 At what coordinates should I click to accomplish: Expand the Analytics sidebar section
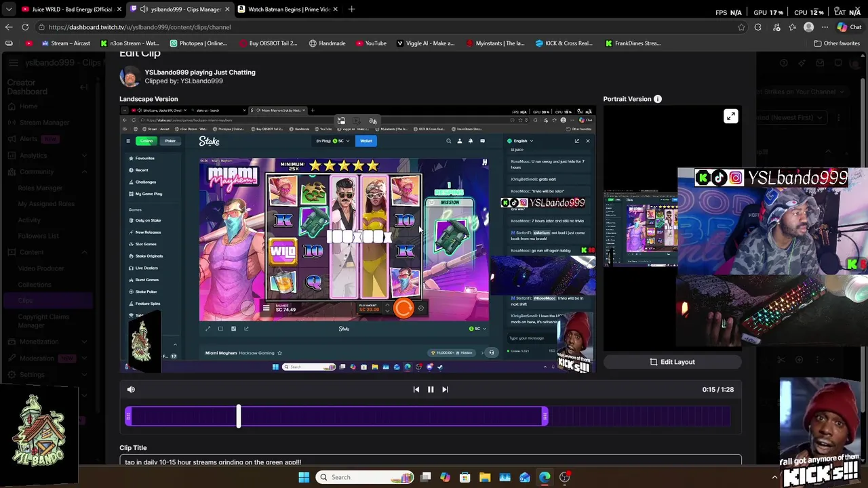pos(84,155)
